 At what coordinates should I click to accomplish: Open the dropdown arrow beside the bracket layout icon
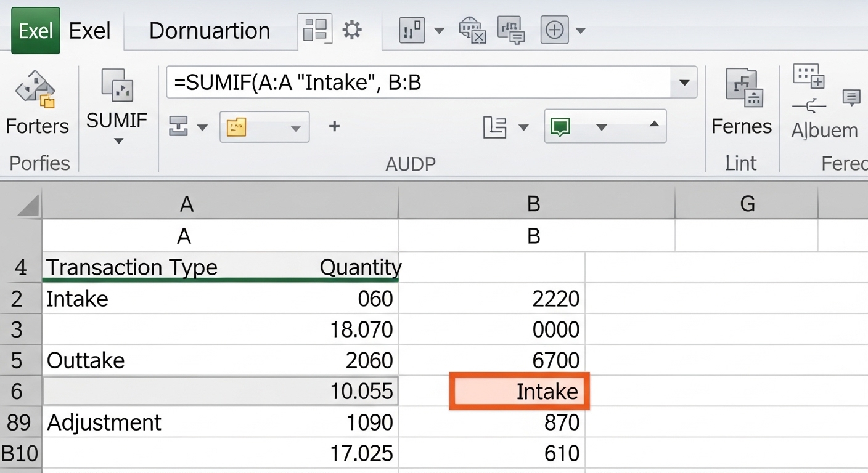click(523, 127)
